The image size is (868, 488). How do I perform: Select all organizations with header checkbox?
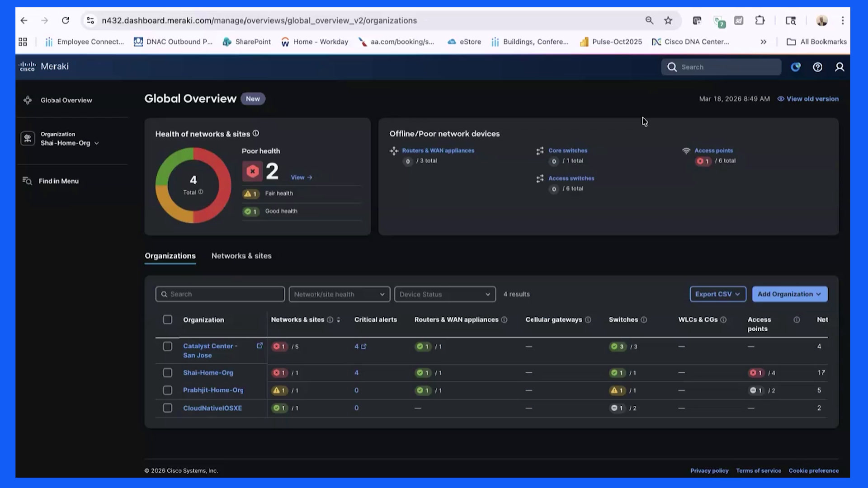[167, 319]
